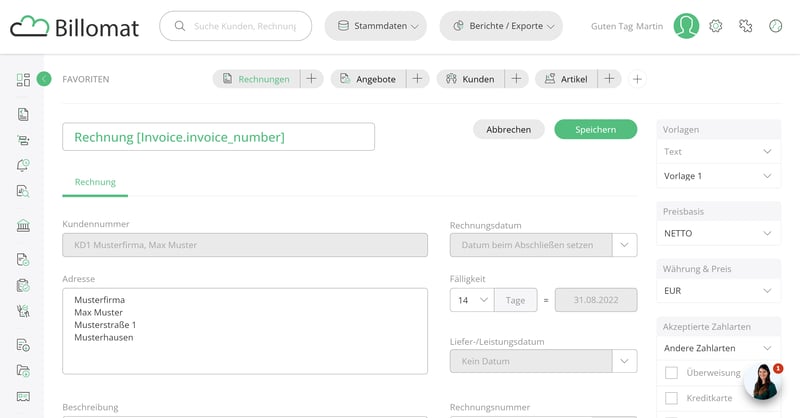Open the Berichte / Exporte dropdown
The height and width of the screenshot is (418, 800).
pyautogui.click(x=501, y=26)
